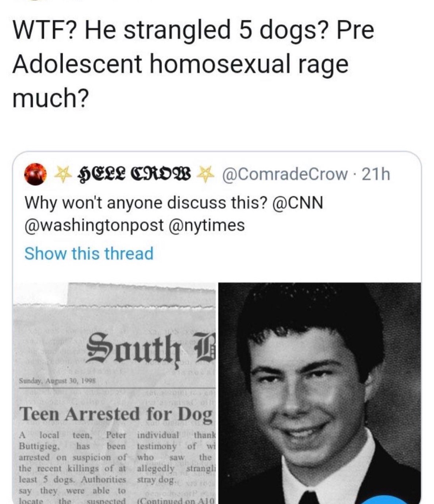The height and width of the screenshot is (504, 434).
Task: Tap the 'Teen Arrested for Dog' headline
Action: (116, 414)
